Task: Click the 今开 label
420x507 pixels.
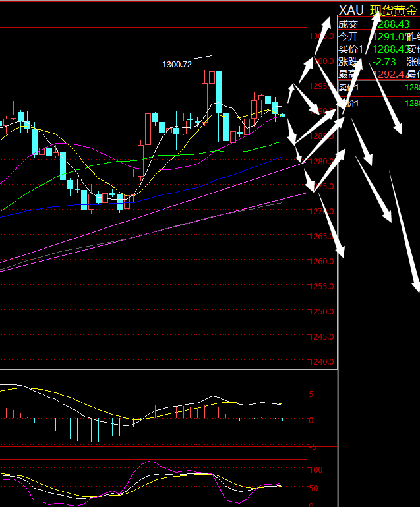Action: pos(348,37)
